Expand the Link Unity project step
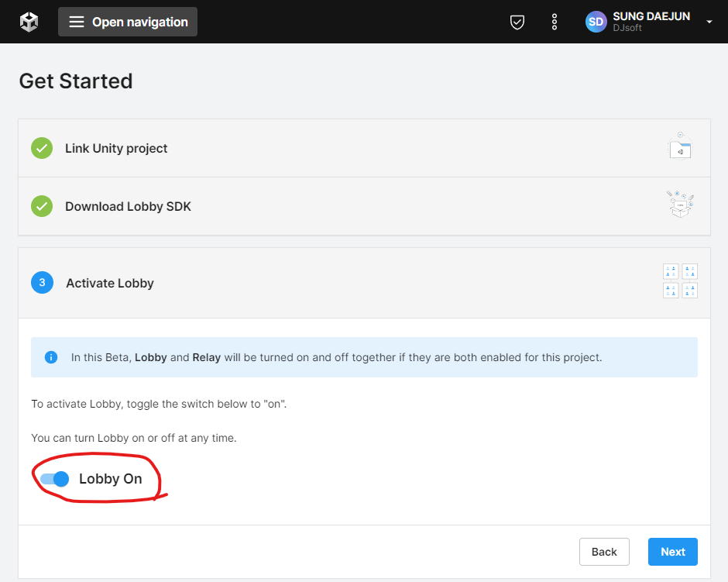The width and height of the screenshot is (728, 582). click(364, 148)
